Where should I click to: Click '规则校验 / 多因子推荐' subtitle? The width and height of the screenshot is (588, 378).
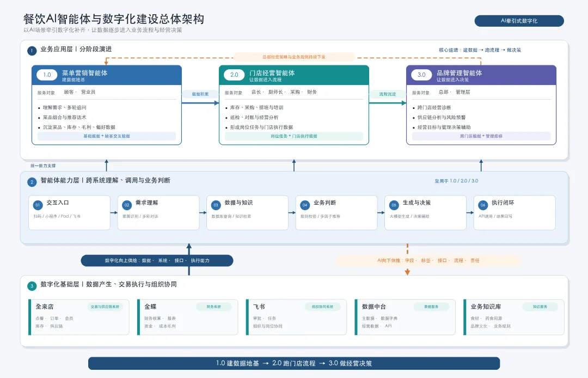(x=320, y=216)
